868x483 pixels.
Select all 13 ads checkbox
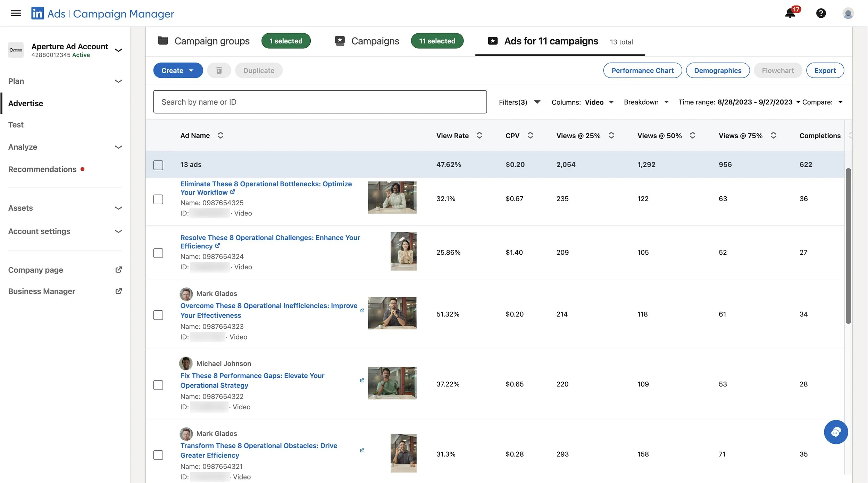(x=158, y=165)
